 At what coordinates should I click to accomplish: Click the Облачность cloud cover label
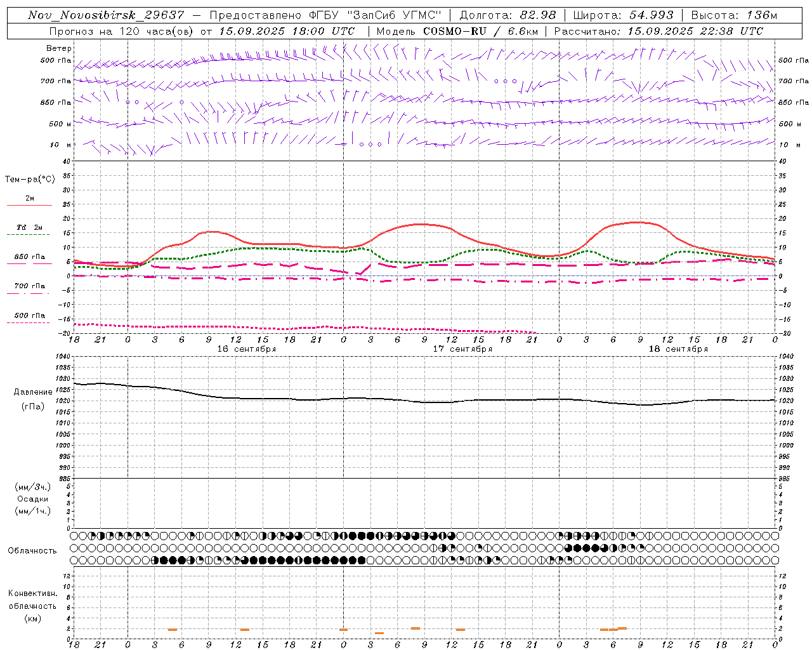coord(32,551)
